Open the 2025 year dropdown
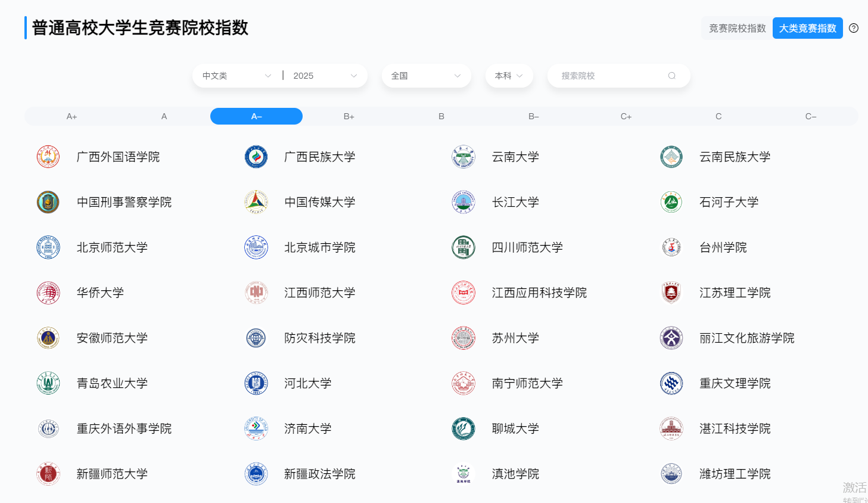This screenshot has width=868, height=503. coord(325,76)
